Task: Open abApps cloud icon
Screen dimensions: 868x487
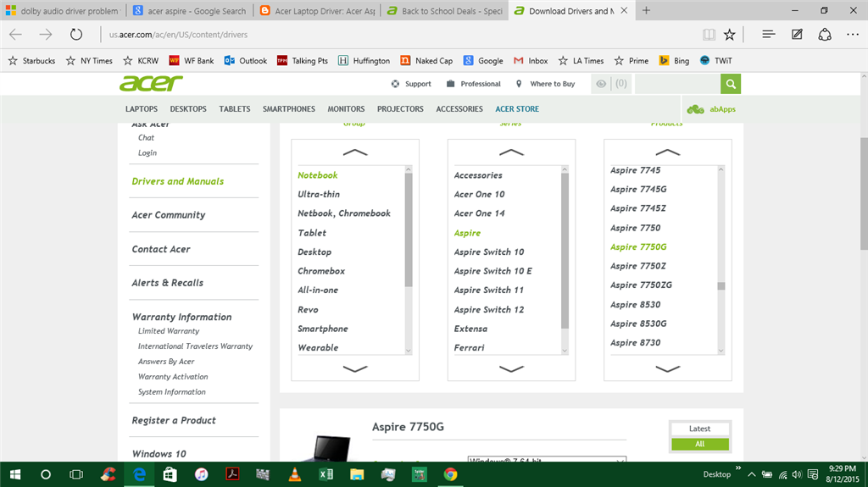Action: pos(695,109)
